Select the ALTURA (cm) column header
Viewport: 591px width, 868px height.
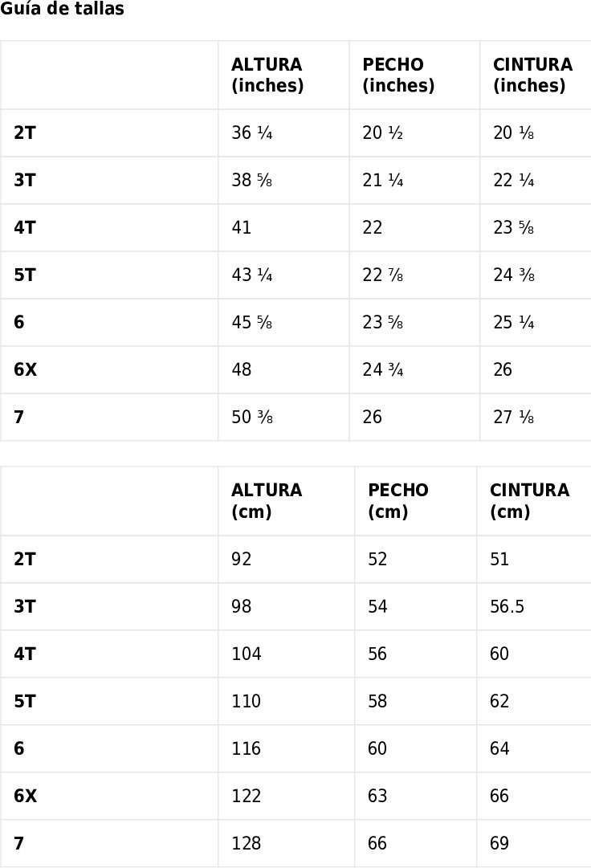pos(267,500)
